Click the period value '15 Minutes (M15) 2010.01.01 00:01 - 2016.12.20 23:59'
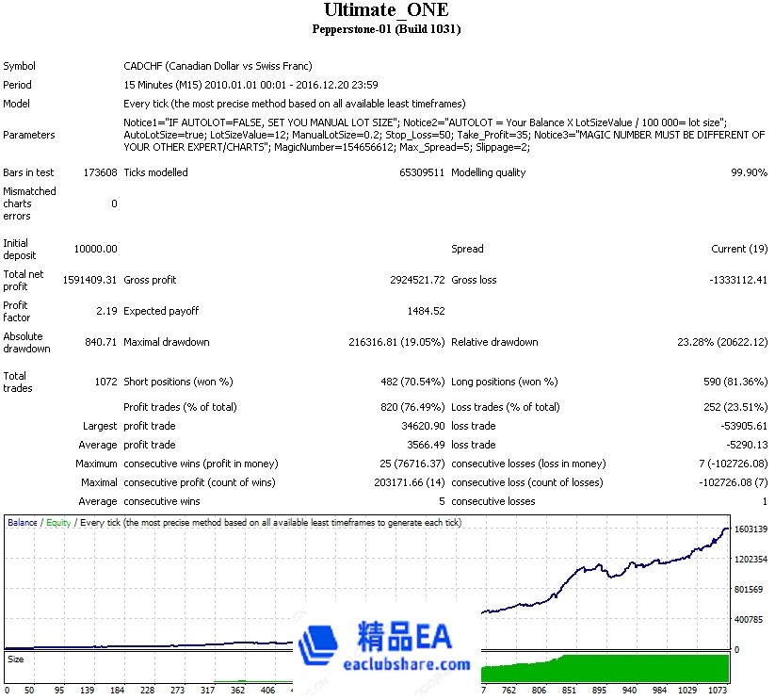Viewport: 775px width, 700px height. (x=250, y=85)
